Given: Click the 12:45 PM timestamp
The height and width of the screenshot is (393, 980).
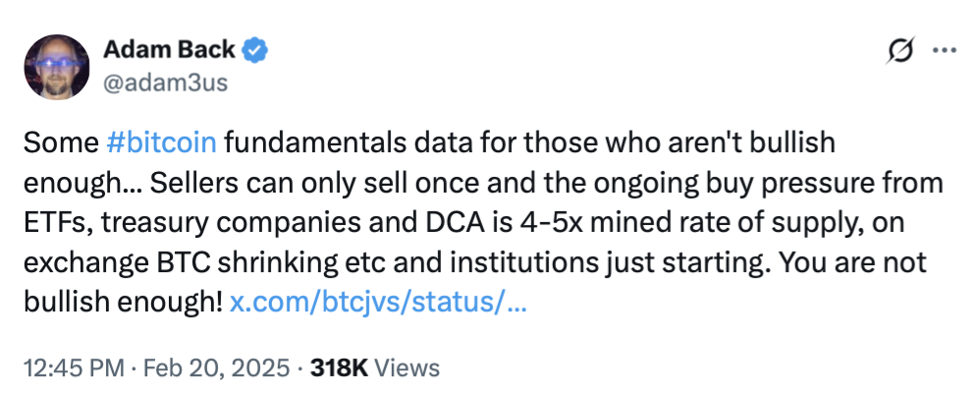Looking at the screenshot, I should 73,368.
